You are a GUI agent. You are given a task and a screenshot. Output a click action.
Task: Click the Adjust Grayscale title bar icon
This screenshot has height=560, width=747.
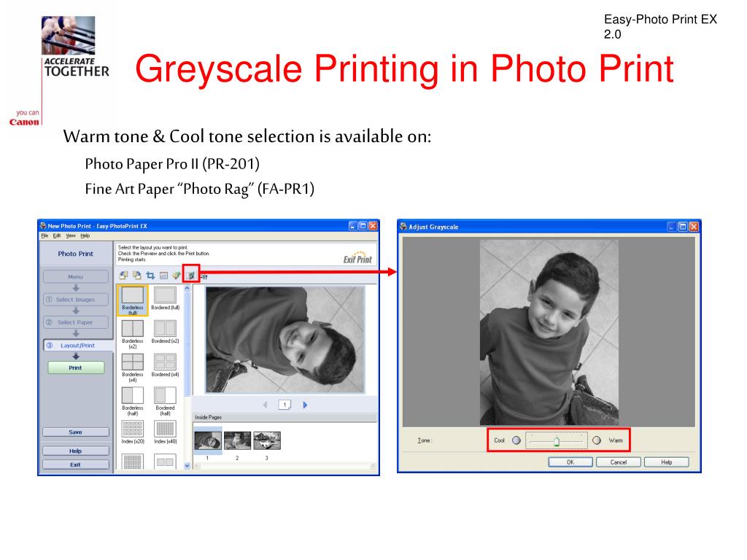[x=403, y=227]
